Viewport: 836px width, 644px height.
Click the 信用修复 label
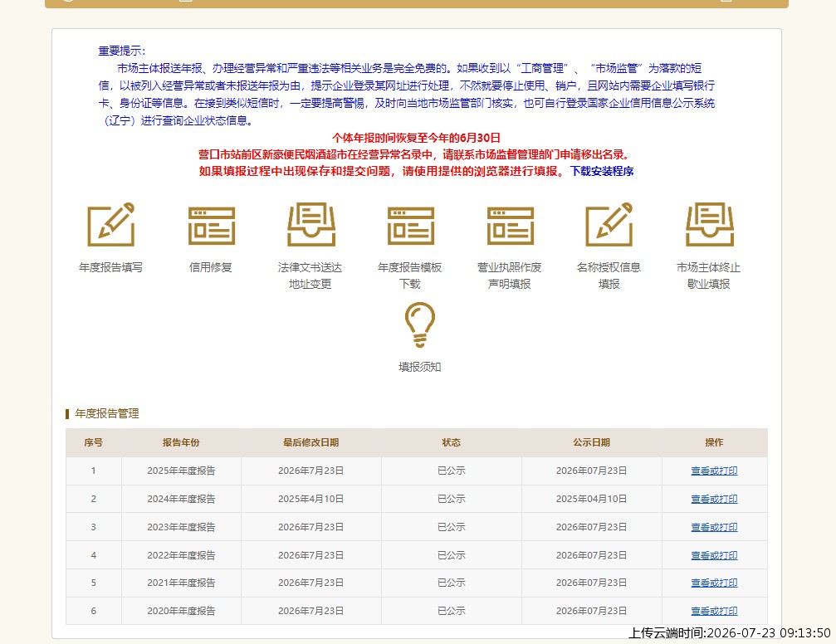211,267
